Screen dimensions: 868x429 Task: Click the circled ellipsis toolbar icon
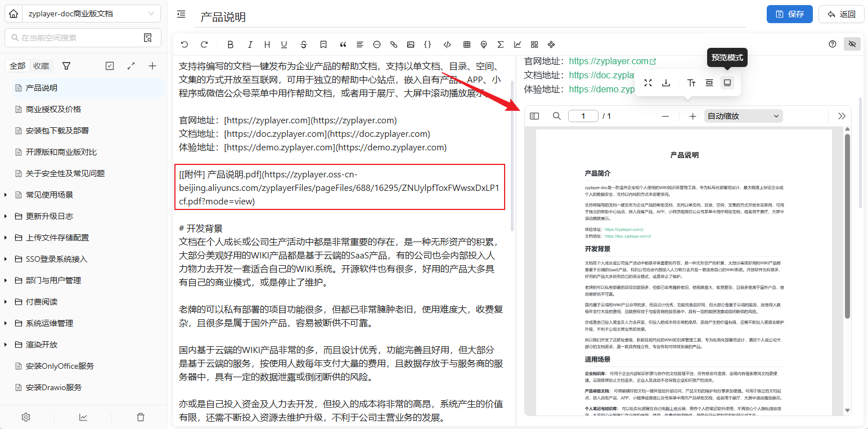377,44
